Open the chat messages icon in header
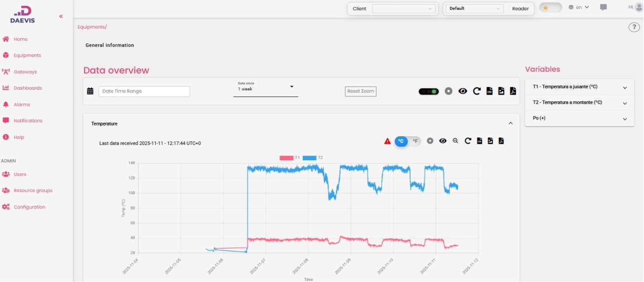This screenshot has height=282, width=644. click(603, 8)
